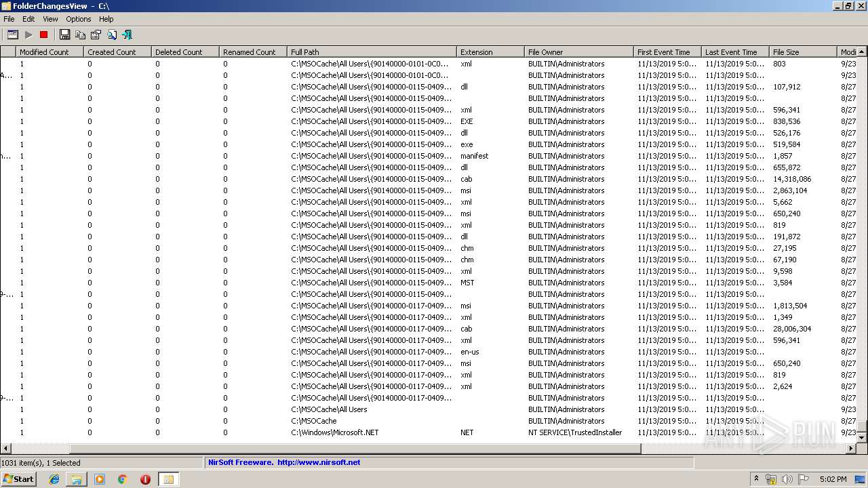
Task: Open the Options menu
Action: [79, 19]
